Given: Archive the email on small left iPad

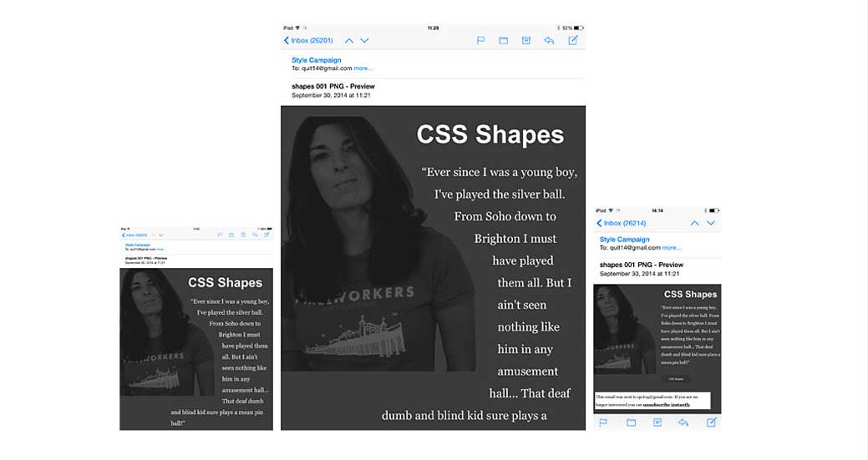Looking at the screenshot, I should point(243,235).
